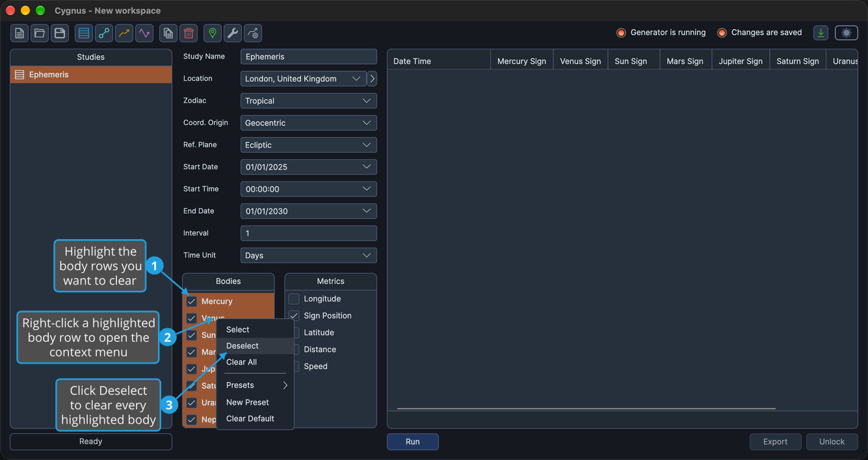
Task: Open workspace folder icon in toolbar
Action: [x=40, y=33]
